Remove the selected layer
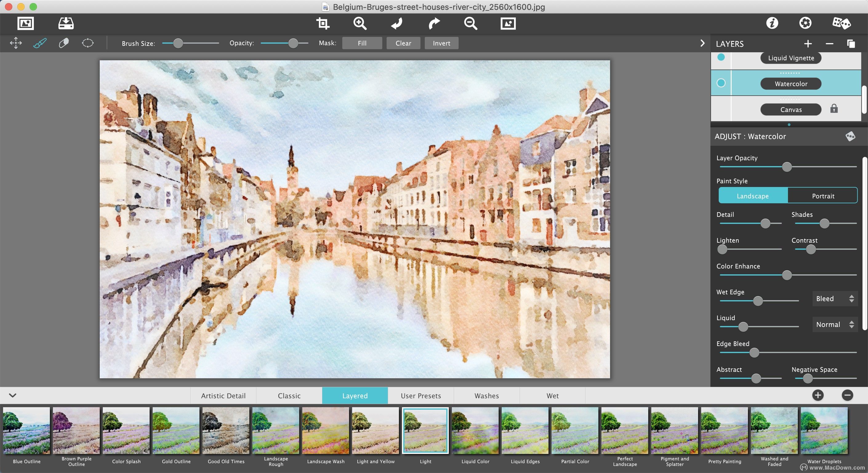This screenshot has width=868, height=473. pyautogui.click(x=830, y=44)
